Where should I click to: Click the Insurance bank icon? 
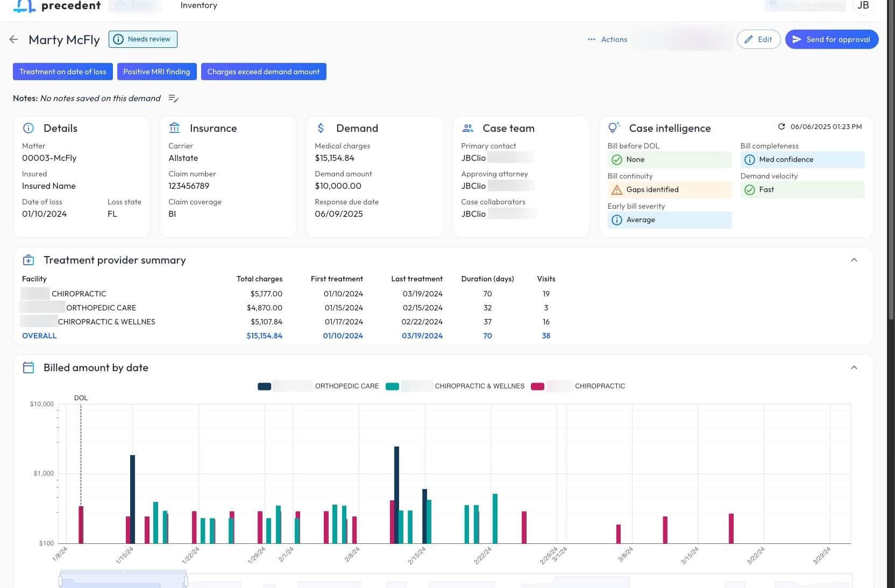coord(174,128)
